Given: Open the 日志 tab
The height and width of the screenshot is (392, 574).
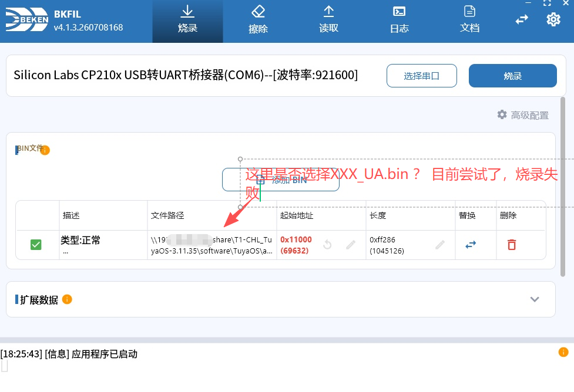Looking at the screenshot, I should [x=399, y=21].
